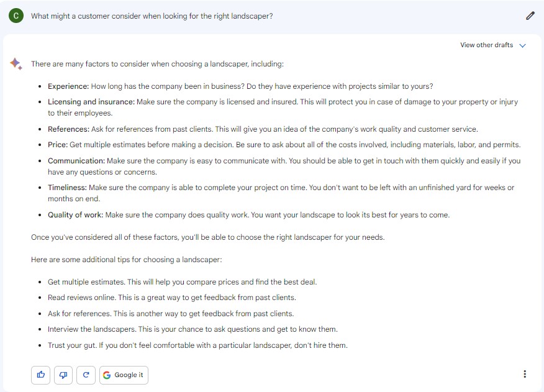The height and width of the screenshot is (392, 544).
Task: Click the Trust your gut tip line
Action: pos(197,345)
